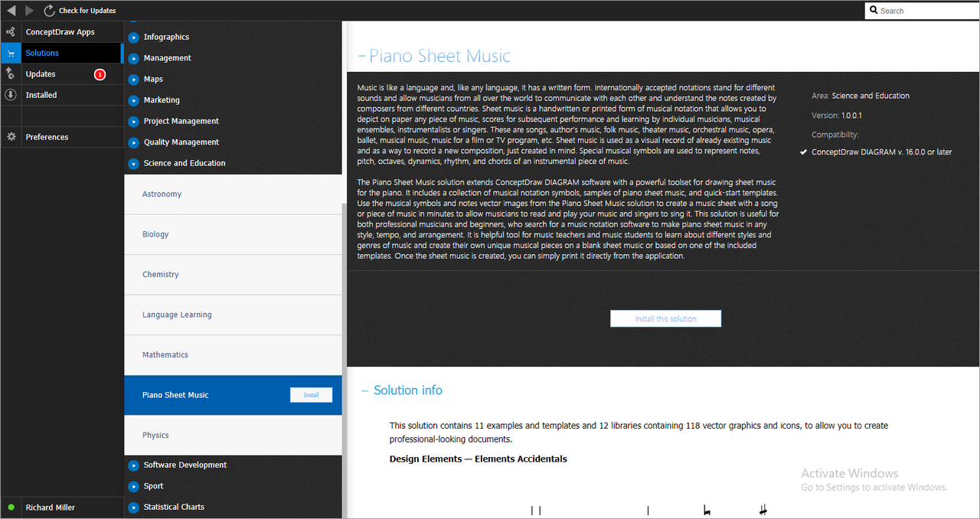Go back with the back arrow
The height and width of the screenshot is (519, 980).
11,11
